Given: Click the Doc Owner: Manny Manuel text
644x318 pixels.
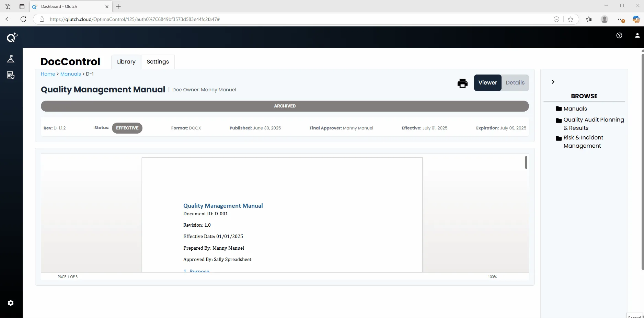Looking at the screenshot, I should (x=204, y=90).
